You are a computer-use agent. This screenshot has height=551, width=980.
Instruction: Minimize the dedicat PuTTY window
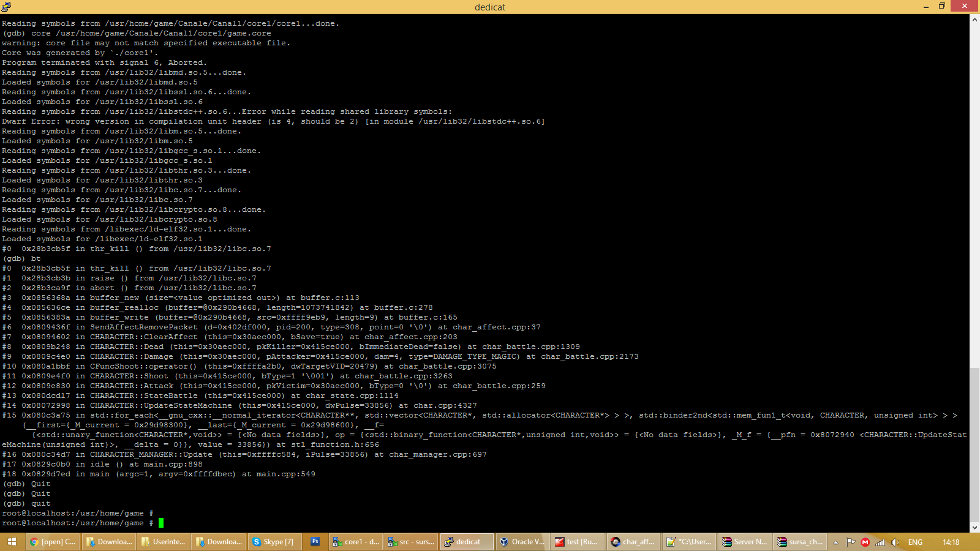[925, 7]
